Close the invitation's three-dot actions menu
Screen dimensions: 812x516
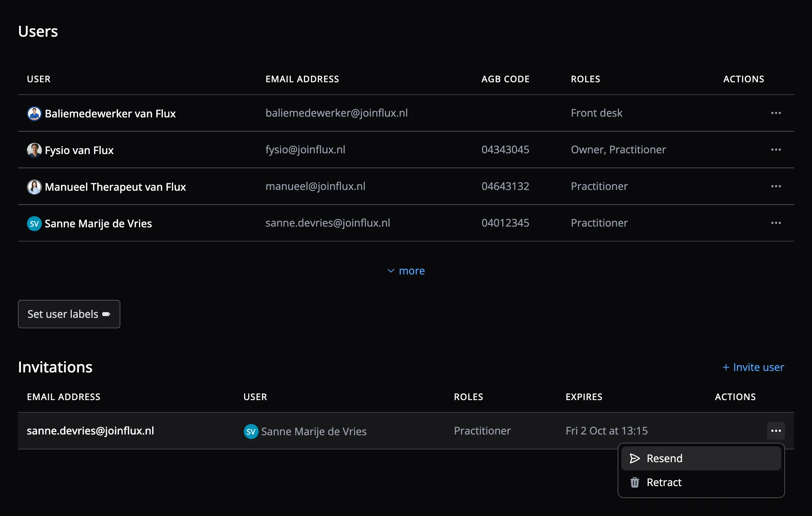776,431
